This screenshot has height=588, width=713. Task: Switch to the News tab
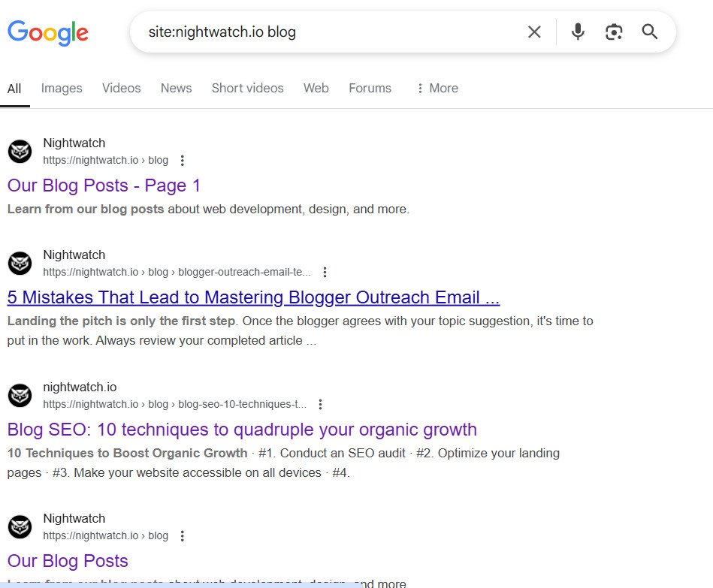[175, 88]
